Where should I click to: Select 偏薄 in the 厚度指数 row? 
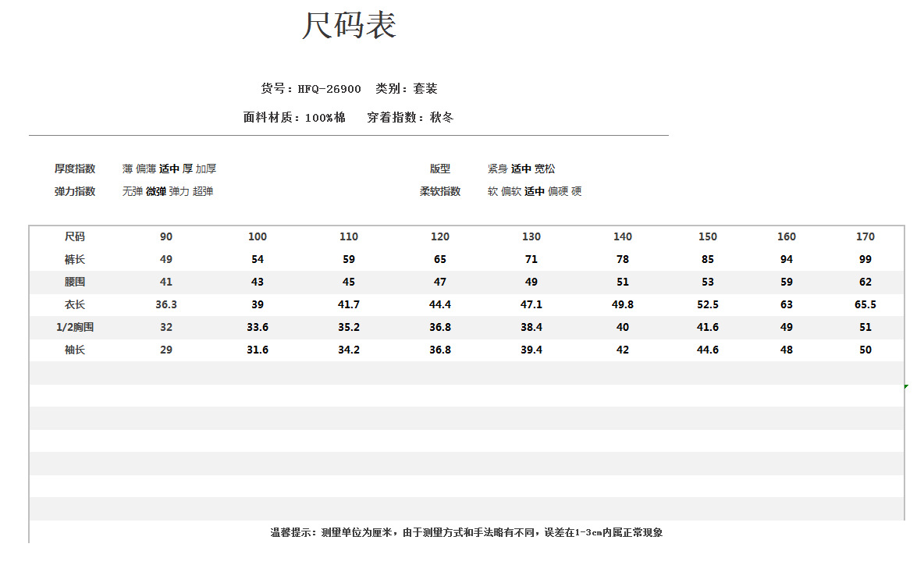[146, 169]
